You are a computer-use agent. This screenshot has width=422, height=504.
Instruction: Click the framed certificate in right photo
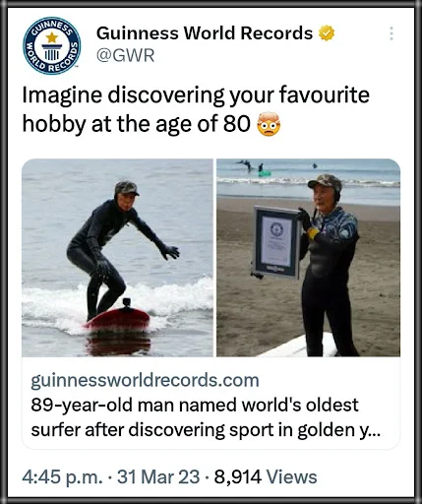pyautogui.click(x=276, y=242)
